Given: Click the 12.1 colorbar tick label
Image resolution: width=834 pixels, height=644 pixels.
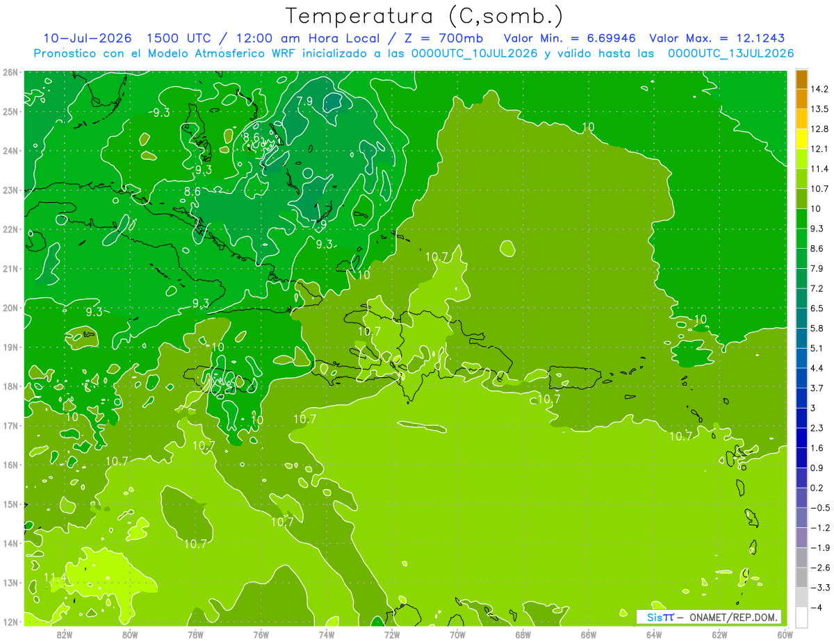Looking at the screenshot, I should [x=820, y=149].
